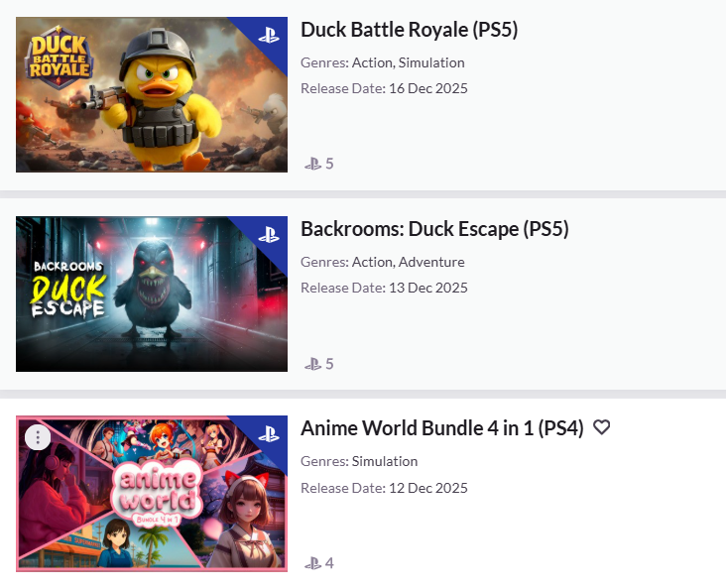
Task: Click PlayStation badge on Backrooms Duck Escape cover
Action: 269,235
